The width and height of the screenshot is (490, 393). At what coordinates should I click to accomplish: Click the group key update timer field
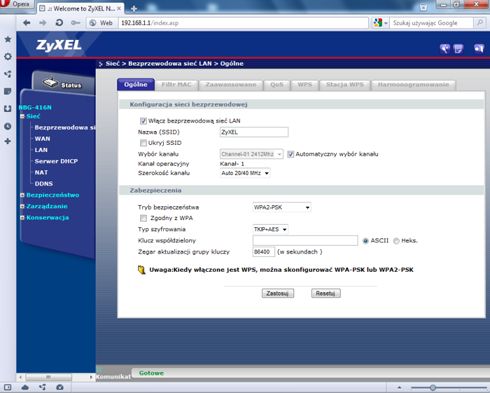tap(263, 252)
